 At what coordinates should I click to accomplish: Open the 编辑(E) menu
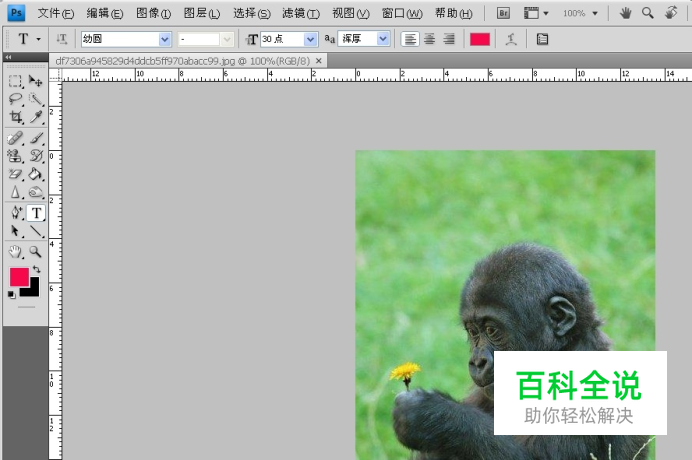click(x=105, y=14)
